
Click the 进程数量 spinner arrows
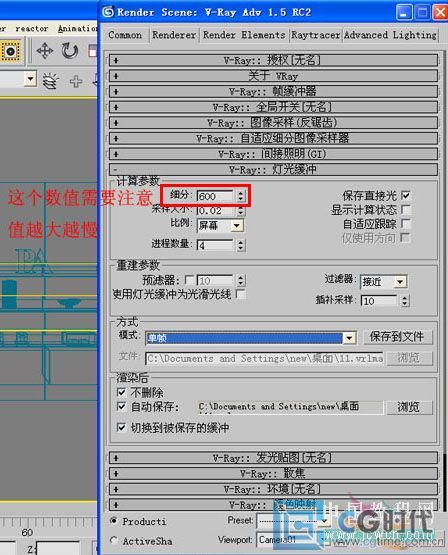241,245
